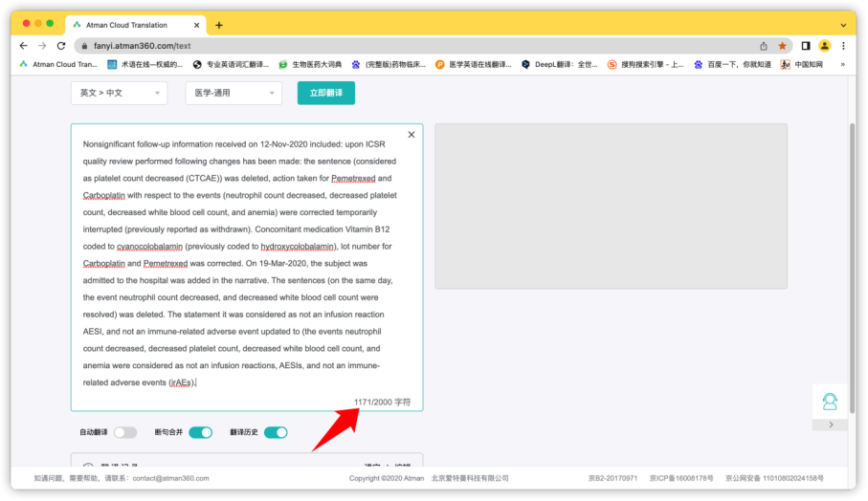Open 术语在线 bookmark

coord(145,65)
